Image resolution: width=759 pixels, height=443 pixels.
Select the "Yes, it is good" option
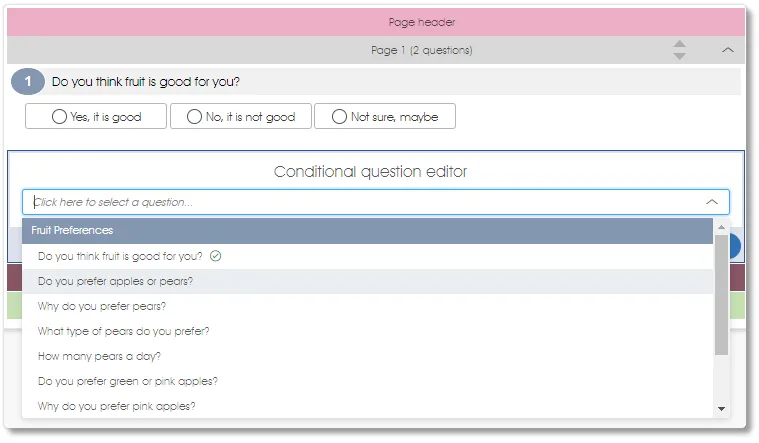point(96,117)
